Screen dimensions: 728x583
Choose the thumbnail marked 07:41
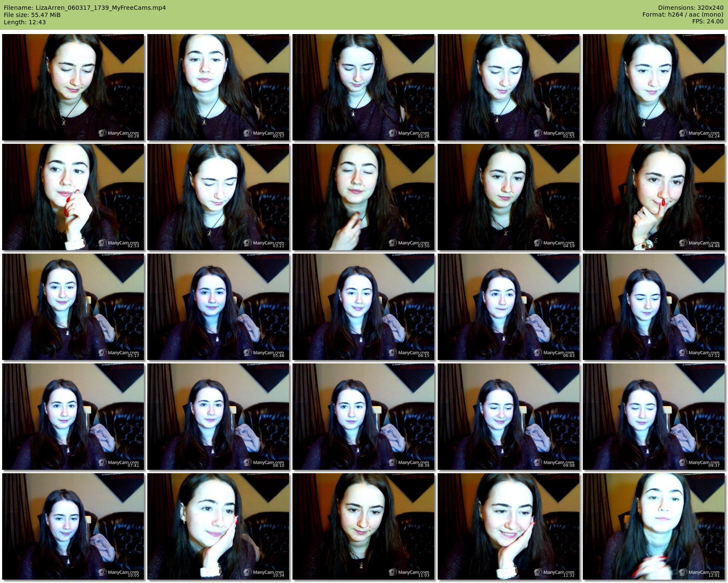[73, 417]
